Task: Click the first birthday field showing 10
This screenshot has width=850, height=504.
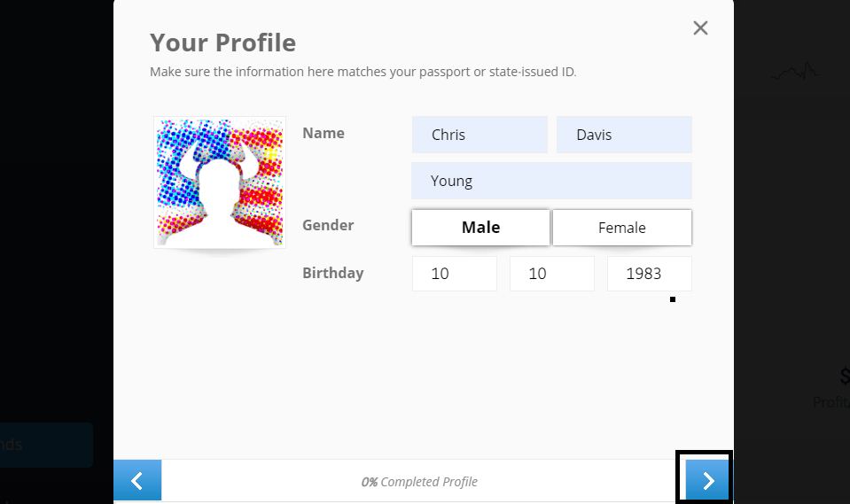Action: tap(454, 274)
